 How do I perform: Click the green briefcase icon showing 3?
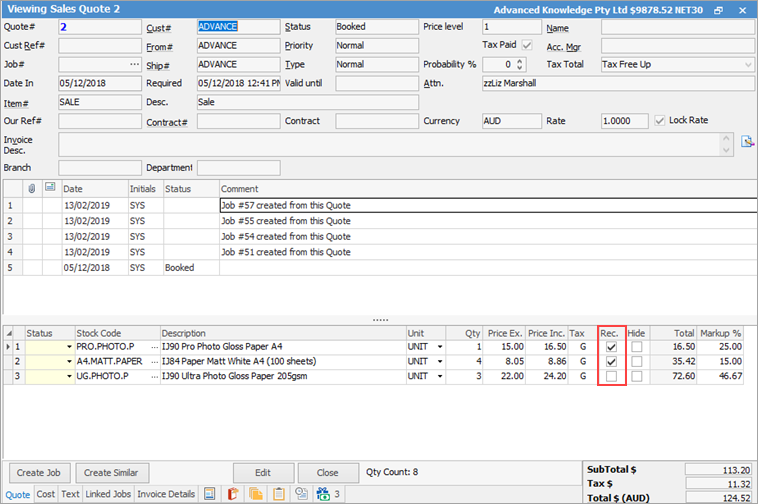[x=324, y=494]
